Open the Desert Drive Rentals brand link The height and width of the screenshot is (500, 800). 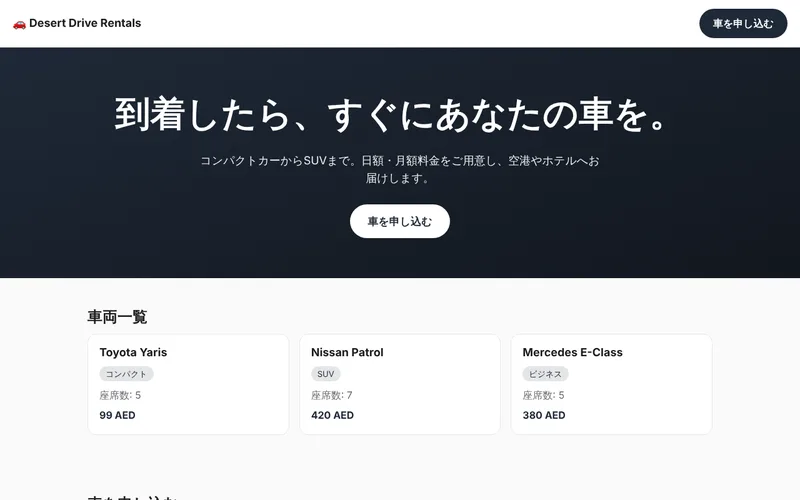77,23
